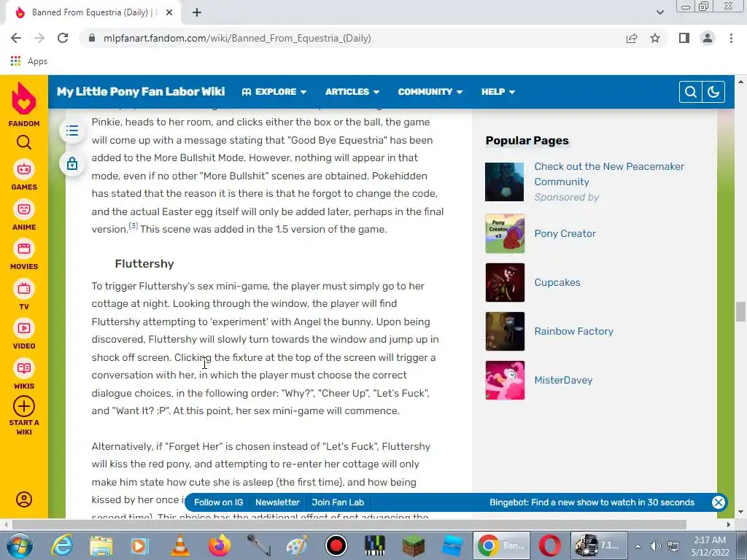
Task: Click the address bar URL
Action: pyautogui.click(x=237, y=38)
